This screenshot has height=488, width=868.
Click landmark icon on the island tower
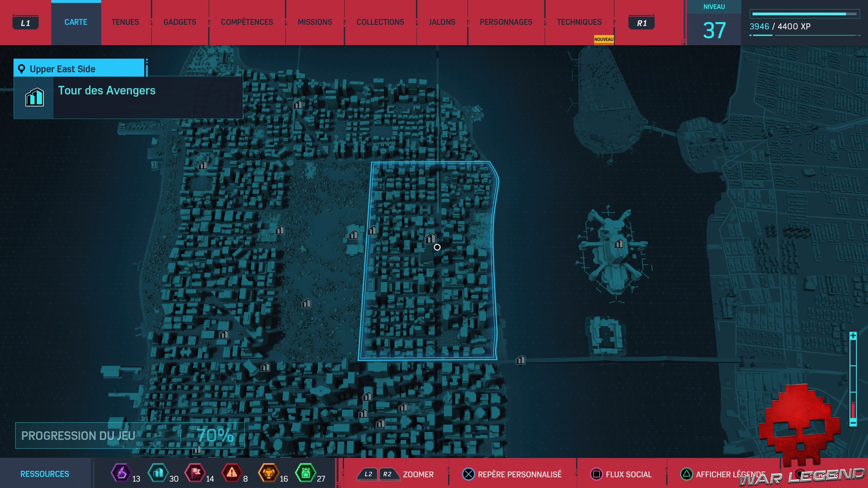pyautogui.click(x=619, y=244)
